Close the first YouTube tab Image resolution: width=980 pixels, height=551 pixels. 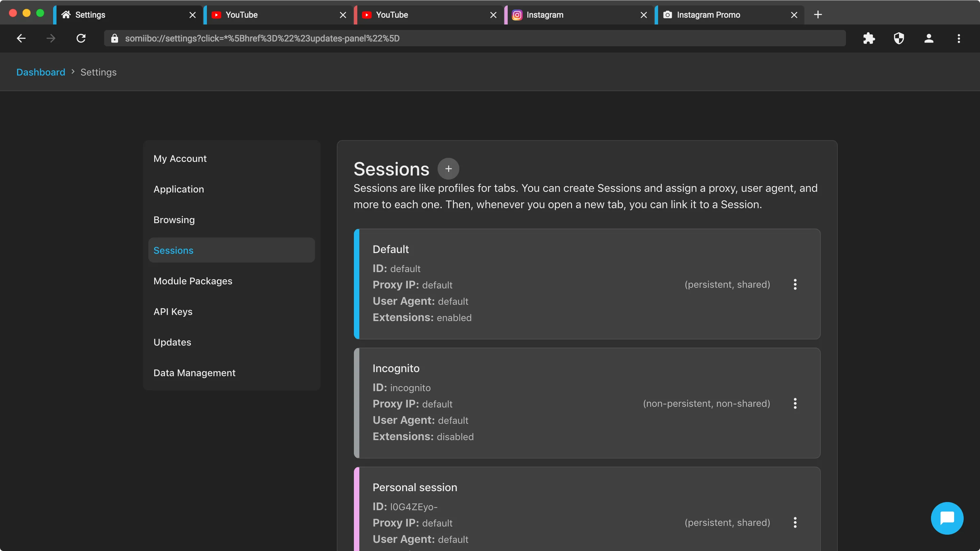pos(343,15)
